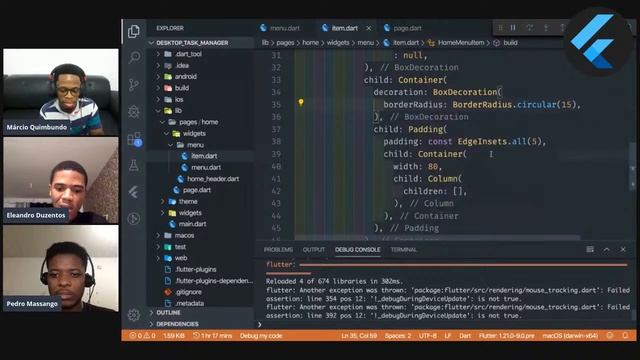
Task: Close the item.dart editor tab
Action: click(x=369, y=28)
